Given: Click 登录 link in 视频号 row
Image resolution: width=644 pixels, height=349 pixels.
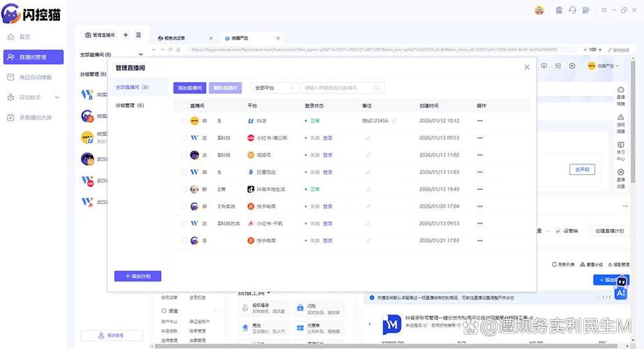Looking at the screenshot, I should tap(328, 155).
